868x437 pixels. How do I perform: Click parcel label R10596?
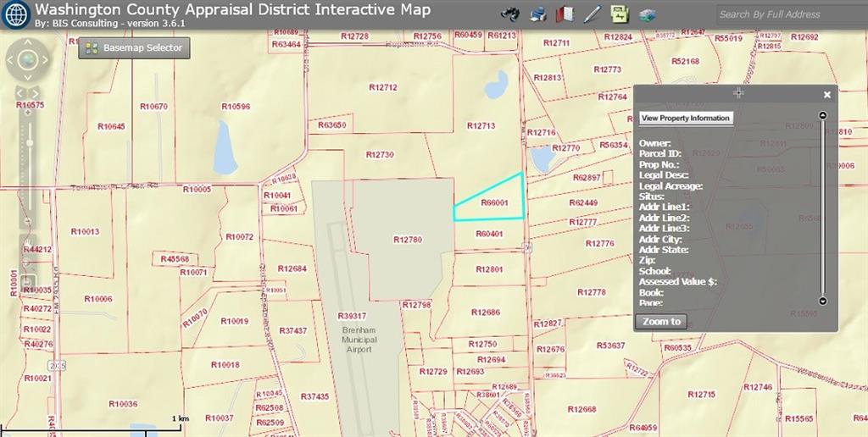point(236,106)
